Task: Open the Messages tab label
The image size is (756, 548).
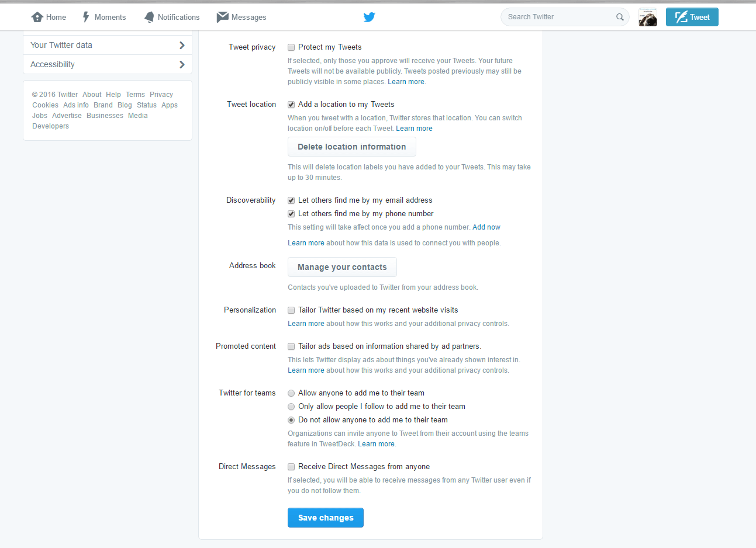Action: click(x=248, y=18)
